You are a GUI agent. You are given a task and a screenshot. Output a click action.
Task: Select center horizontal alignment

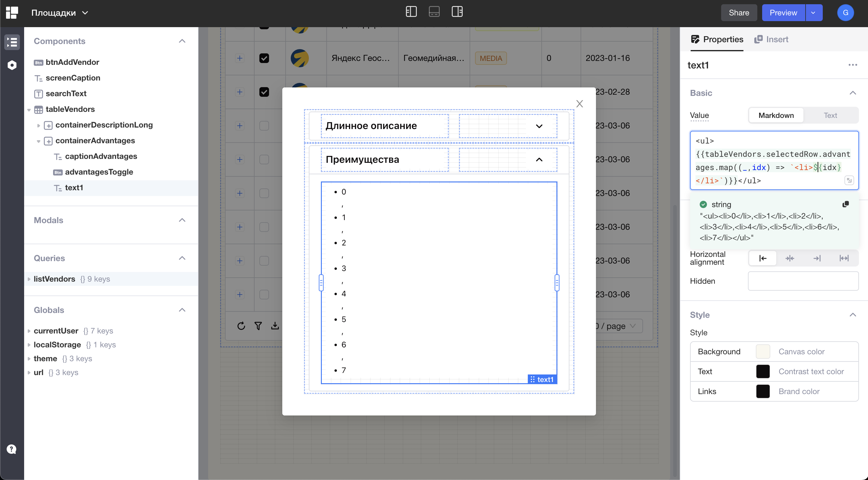(790, 258)
